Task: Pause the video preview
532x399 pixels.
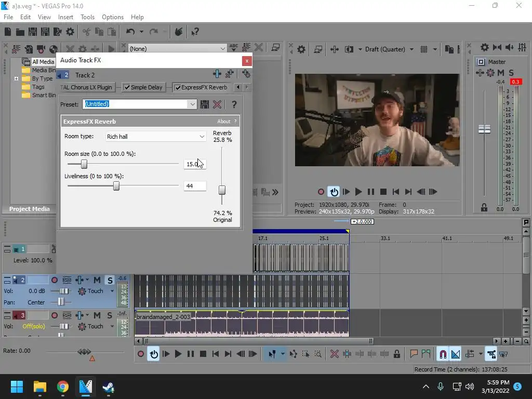Action: (x=371, y=192)
